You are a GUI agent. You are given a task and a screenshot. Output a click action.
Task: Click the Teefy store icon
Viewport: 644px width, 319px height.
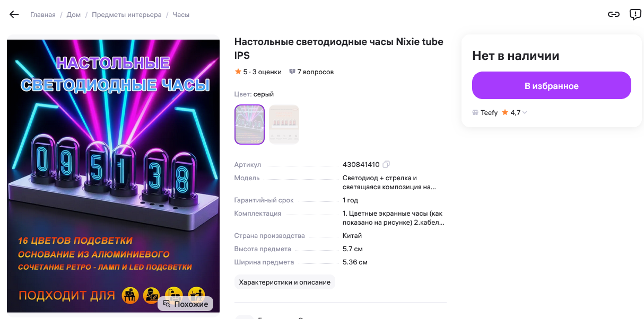pyautogui.click(x=475, y=112)
